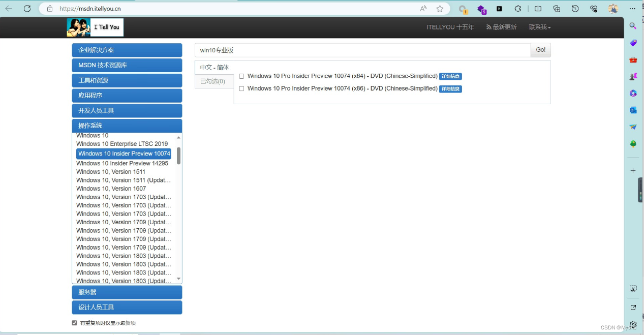Open the 联系我 dropdown menu
This screenshot has width=644, height=335.
click(x=540, y=27)
